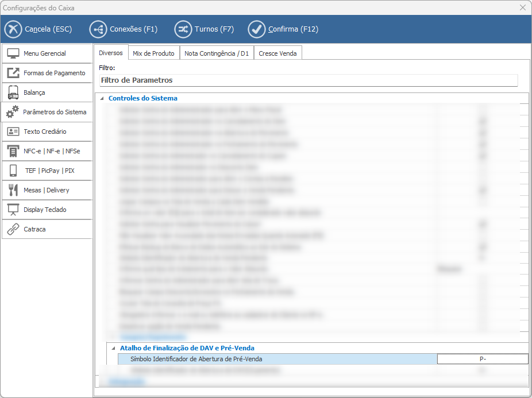Collapse Atalho de Finalização de DAV section
Image resolution: width=532 pixels, height=398 pixels.
click(x=113, y=348)
